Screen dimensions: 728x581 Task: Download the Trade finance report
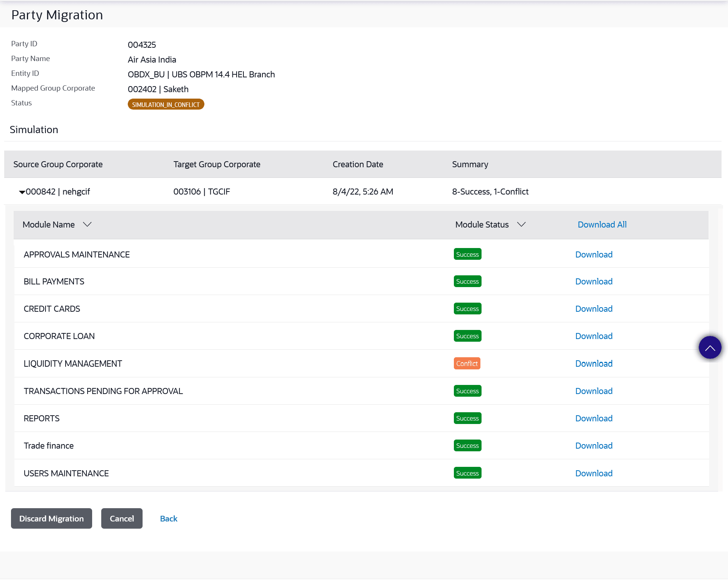pos(594,446)
